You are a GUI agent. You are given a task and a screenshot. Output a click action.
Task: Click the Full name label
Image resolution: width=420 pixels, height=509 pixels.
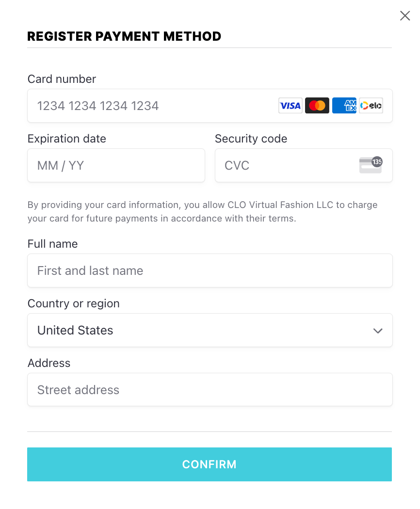[x=53, y=244]
